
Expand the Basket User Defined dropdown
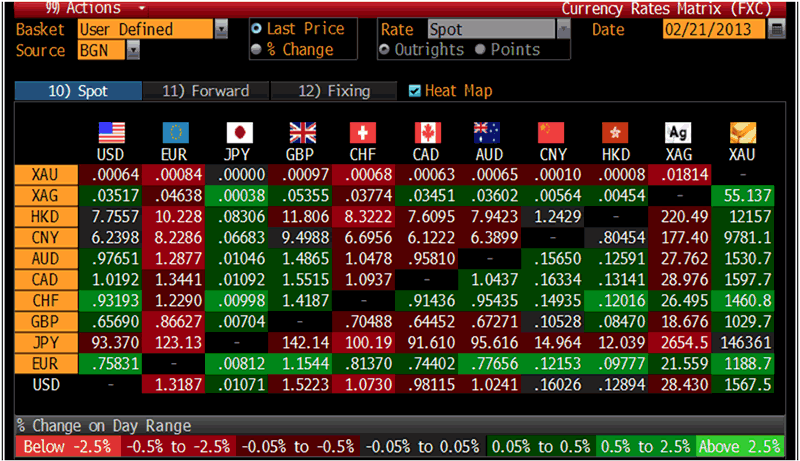[x=221, y=30]
